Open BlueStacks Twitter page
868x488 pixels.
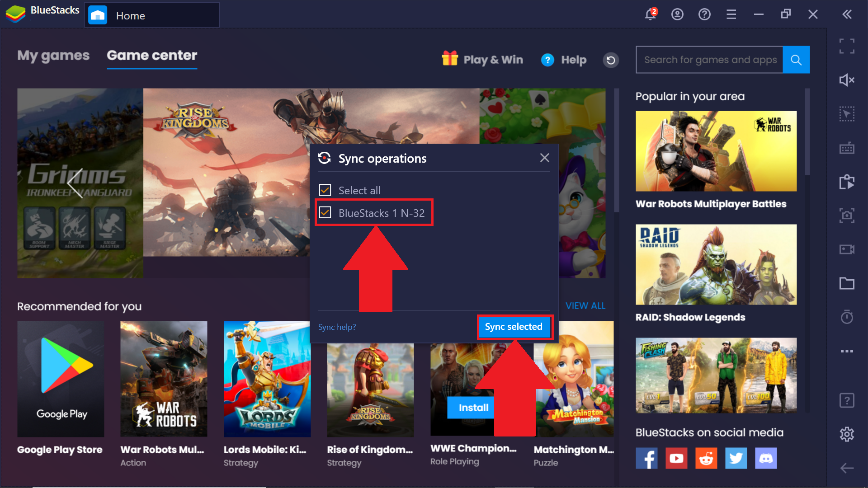(x=736, y=458)
